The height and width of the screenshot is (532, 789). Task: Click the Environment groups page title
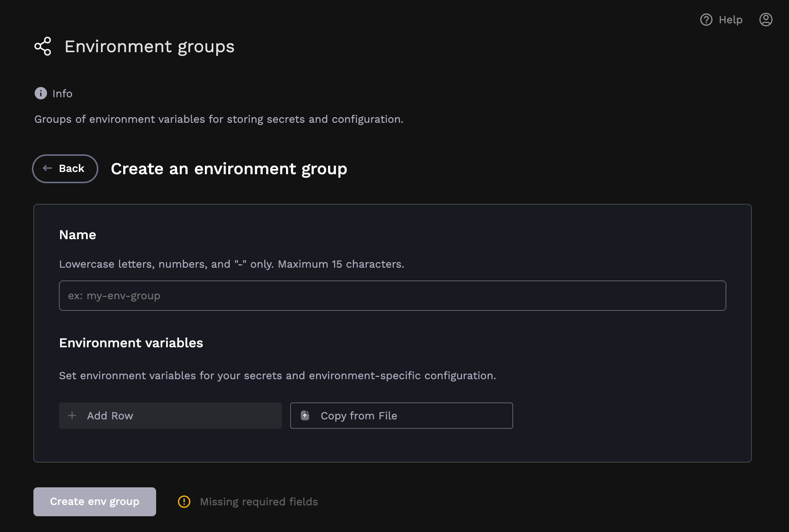click(x=149, y=46)
